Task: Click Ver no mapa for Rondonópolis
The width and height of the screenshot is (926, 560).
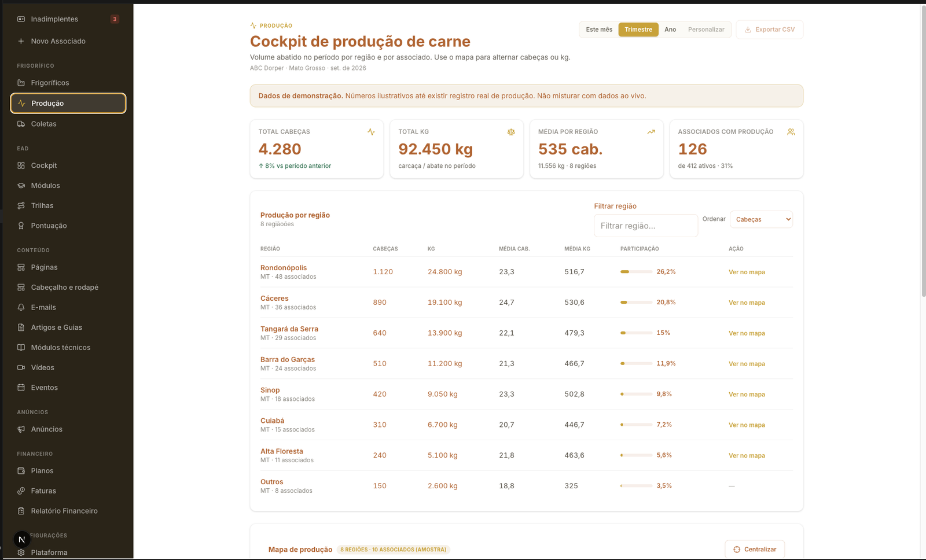Action: coord(747,272)
